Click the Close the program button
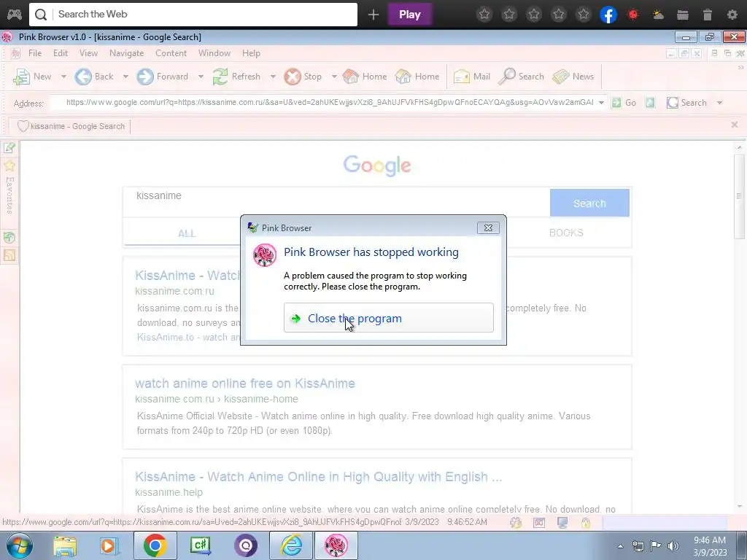747x560 pixels. 388,318
